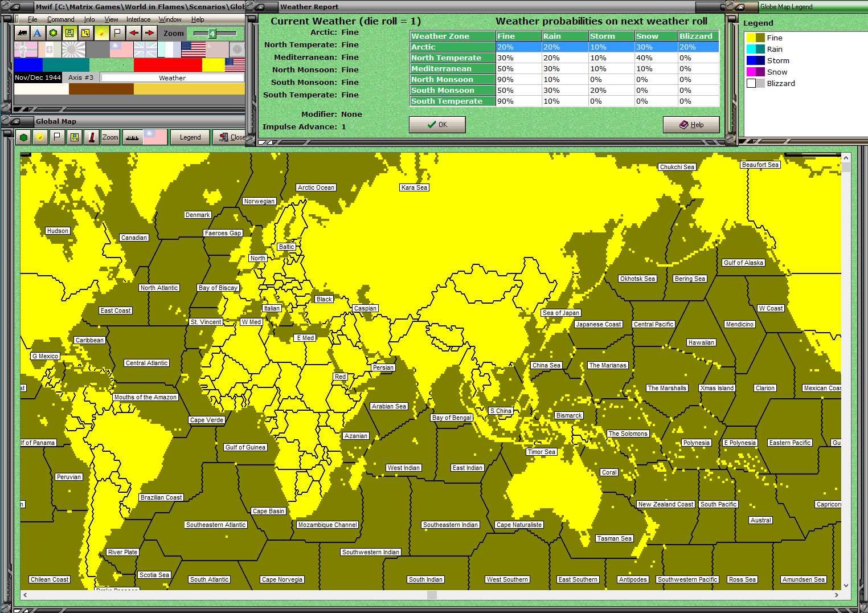Select the South Temperate weather zone row
The image size is (868, 613).
pyautogui.click(x=564, y=101)
